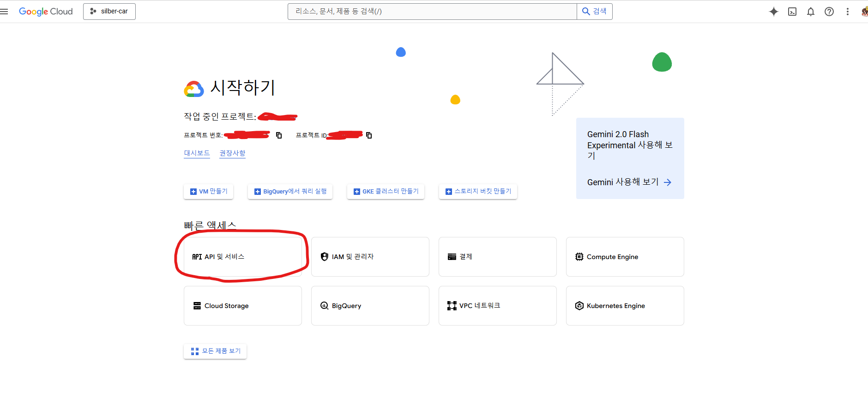Click Gemini 사용해 보기 arrow link
Screen dimensions: 868x405
tap(629, 182)
